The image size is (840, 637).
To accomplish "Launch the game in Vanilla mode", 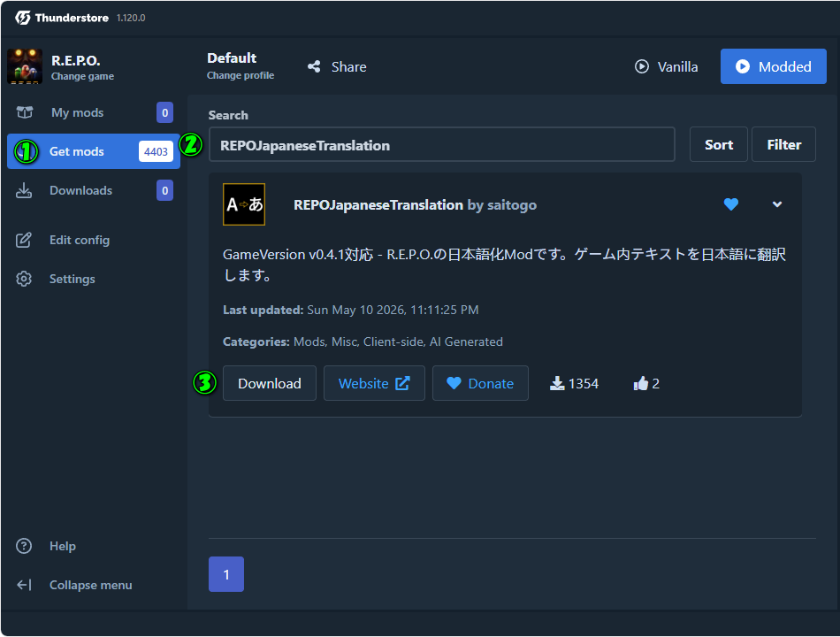I will [x=667, y=66].
